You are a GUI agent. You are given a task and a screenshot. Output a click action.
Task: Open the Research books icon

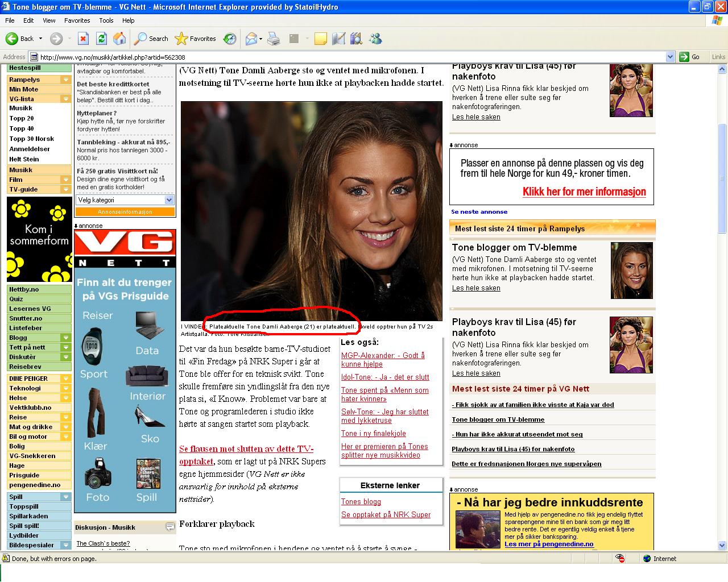pyautogui.click(x=357, y=39)
